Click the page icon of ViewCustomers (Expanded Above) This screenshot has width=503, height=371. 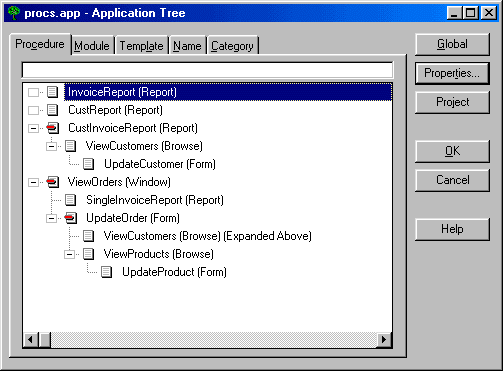click(x=88, y=236)
